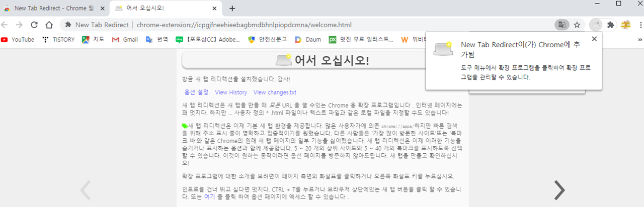Click the 옵션 설정 link
644x207 pixels.
[x=196, y=92]
